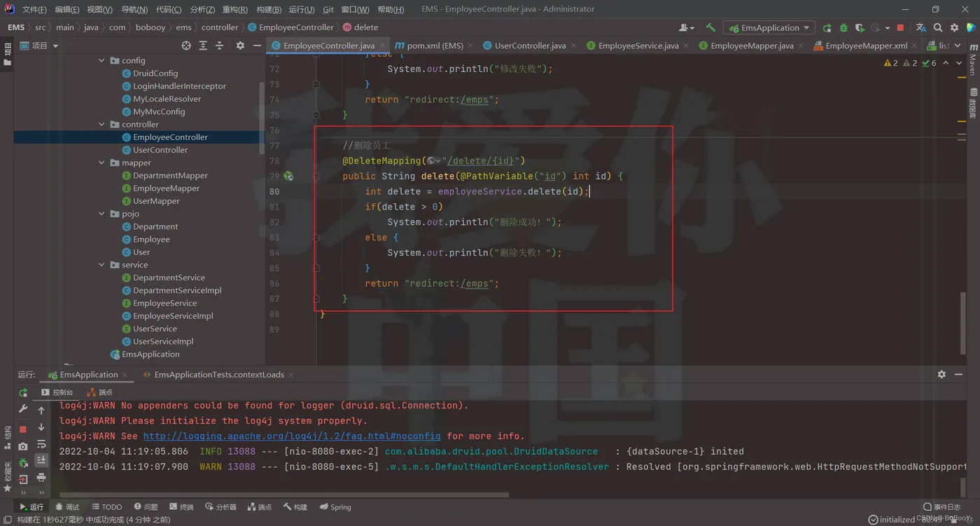Toggle the Project side tool window button
980x526 pixels.
(x=8, y=54)
